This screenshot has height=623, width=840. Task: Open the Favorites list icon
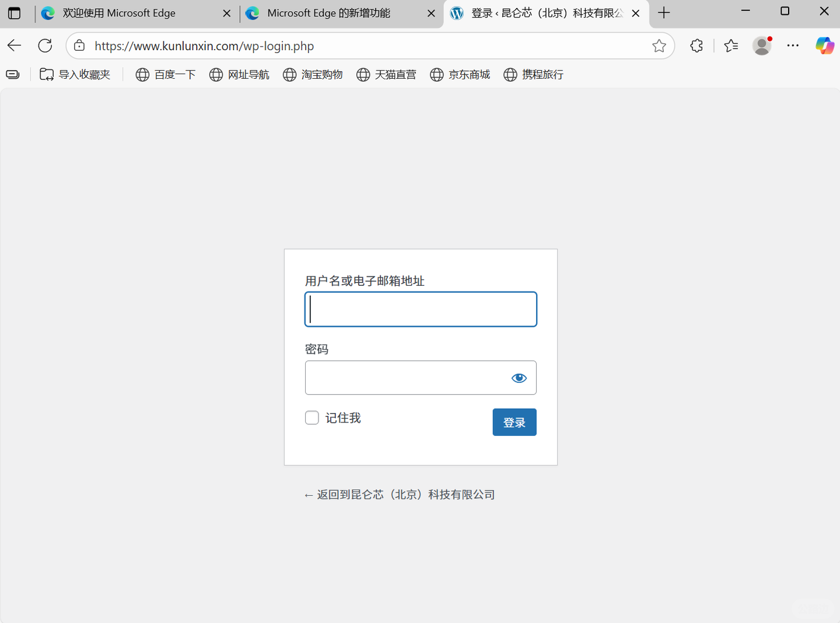coord(731,45)
